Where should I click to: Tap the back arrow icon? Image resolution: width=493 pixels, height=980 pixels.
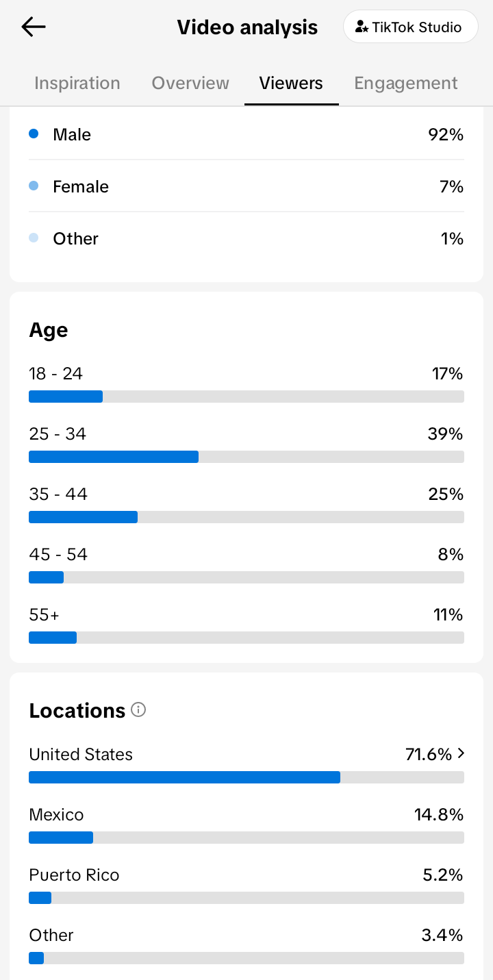[33, 27]
